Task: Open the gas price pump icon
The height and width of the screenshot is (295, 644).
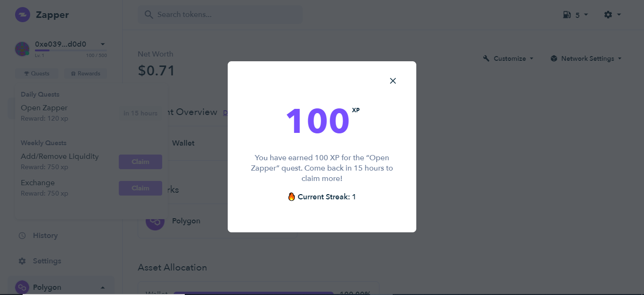Action: [567, 15]
